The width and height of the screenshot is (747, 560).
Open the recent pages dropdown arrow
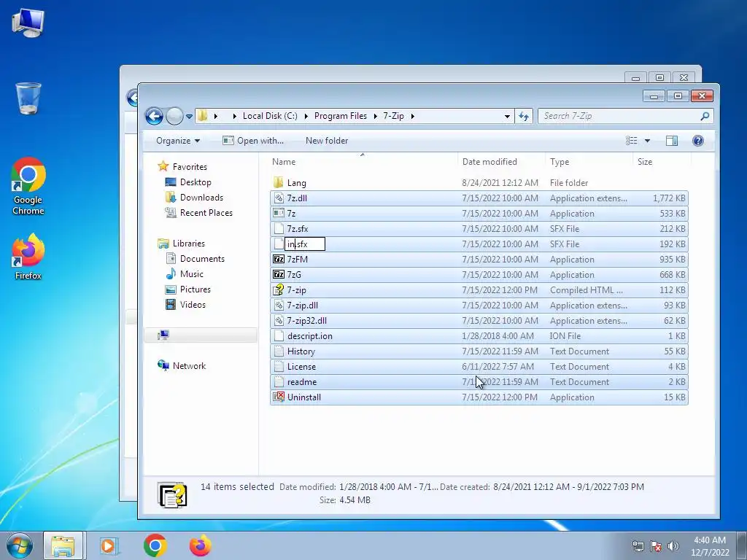[x=189, y=116]
